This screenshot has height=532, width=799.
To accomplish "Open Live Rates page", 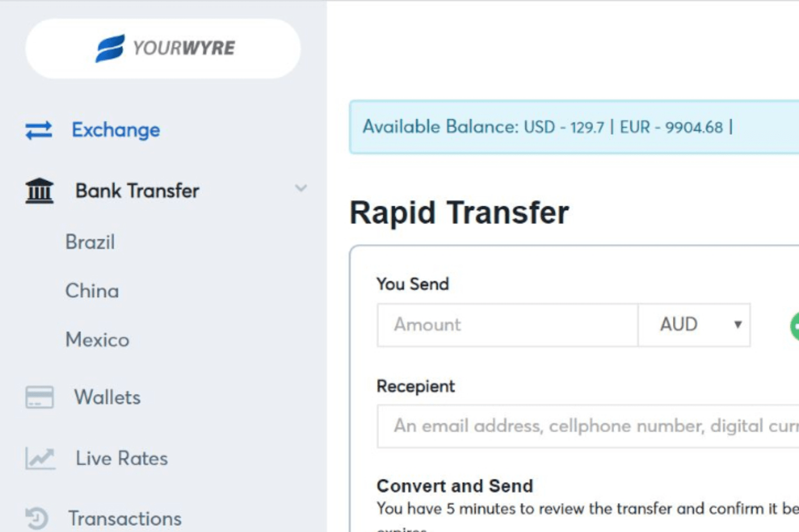I will 122,458.
